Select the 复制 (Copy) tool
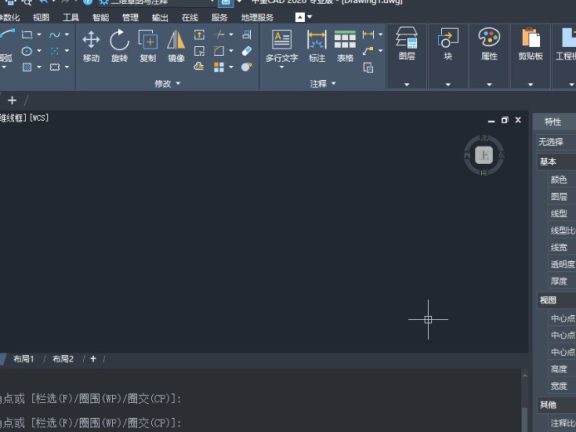 (148, 46)
